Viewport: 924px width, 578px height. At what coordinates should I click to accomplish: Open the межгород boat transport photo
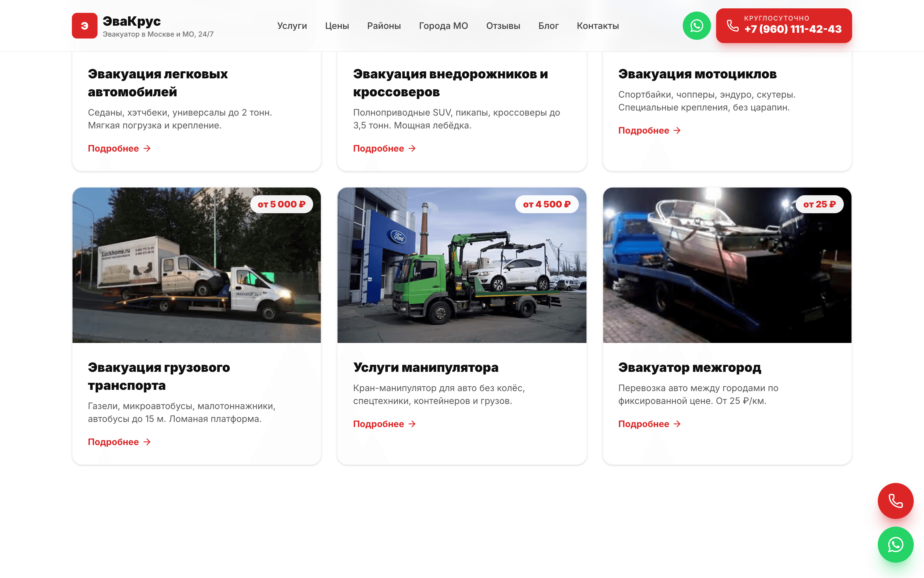727,265
